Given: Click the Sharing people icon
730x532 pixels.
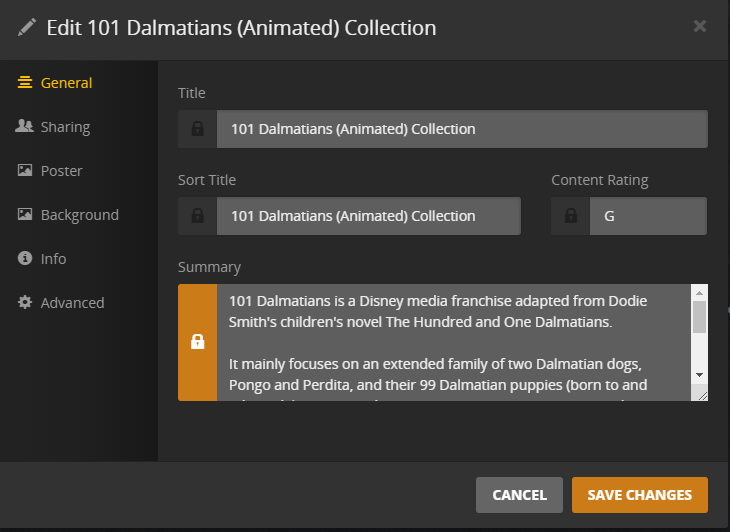Looking at the screenshot, I should (x=24, y=126).
